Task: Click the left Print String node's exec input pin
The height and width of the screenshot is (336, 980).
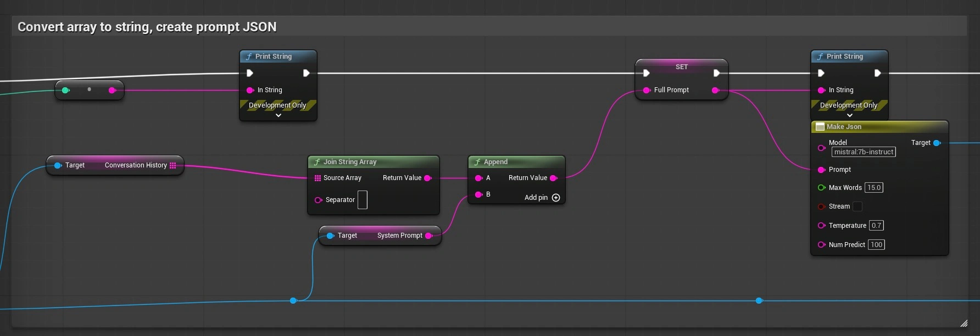Action: [x=250, y=73]
